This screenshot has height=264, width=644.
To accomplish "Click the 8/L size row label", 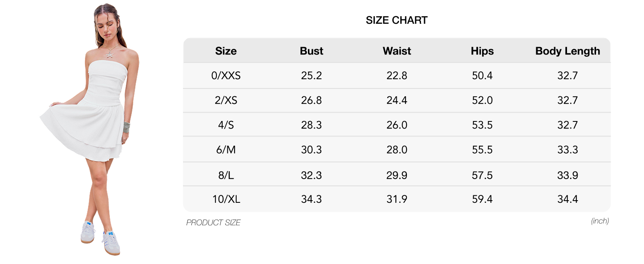I will click(226, 175).
